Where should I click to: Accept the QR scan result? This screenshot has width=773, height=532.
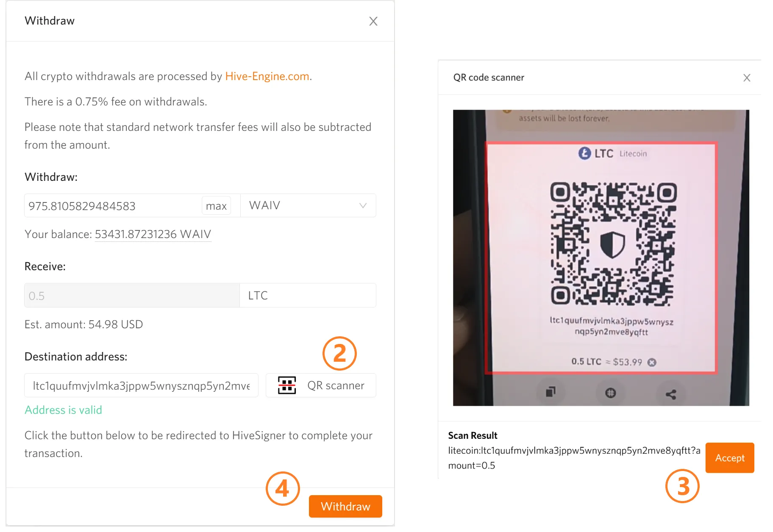point(730,458)
